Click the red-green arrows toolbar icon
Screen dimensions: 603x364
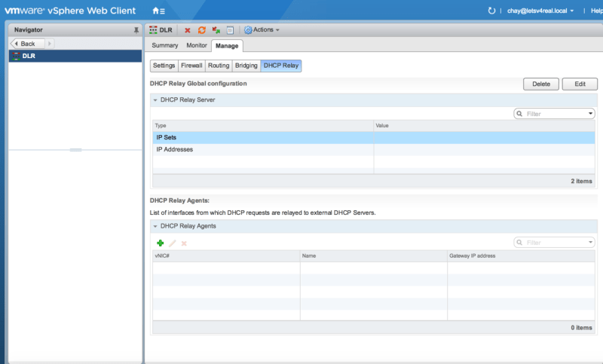[216, 30]
